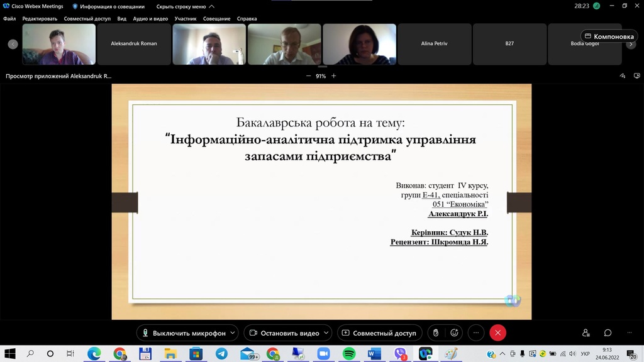This screenshot has height=362, width=644.
Task: Open the emoji reactions panel
Action: pos(453,333)
